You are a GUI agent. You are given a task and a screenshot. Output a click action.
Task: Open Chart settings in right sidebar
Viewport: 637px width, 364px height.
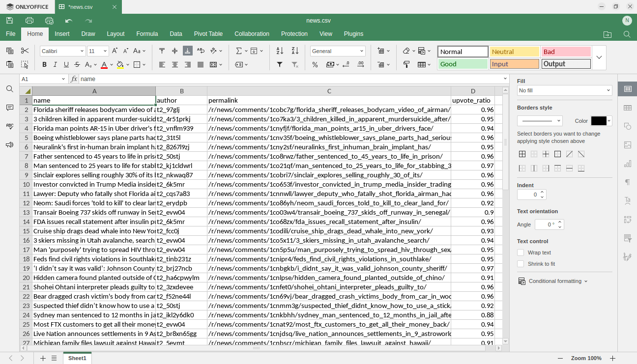pyautogui.click(x=628, y=164)
